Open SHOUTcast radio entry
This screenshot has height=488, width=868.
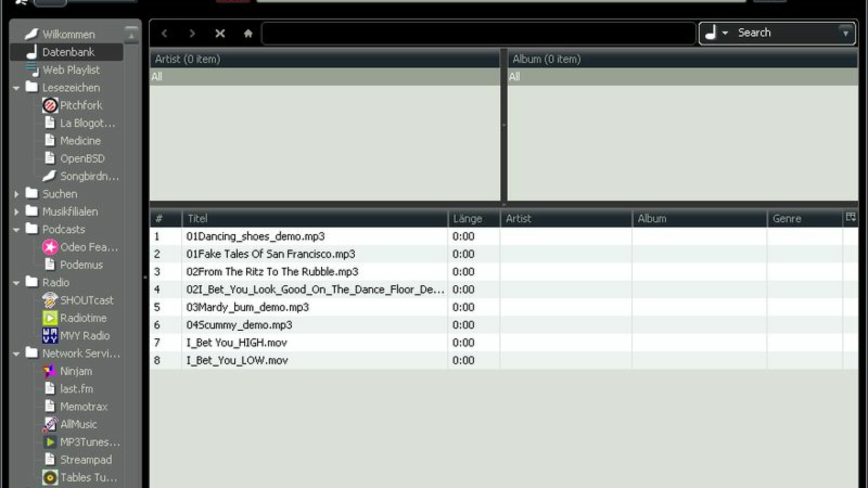(86, 300)
